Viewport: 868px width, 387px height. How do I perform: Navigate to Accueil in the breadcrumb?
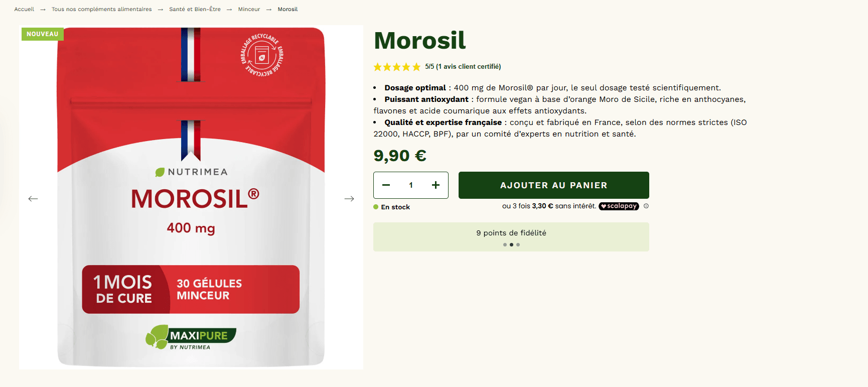coord(24,9)
